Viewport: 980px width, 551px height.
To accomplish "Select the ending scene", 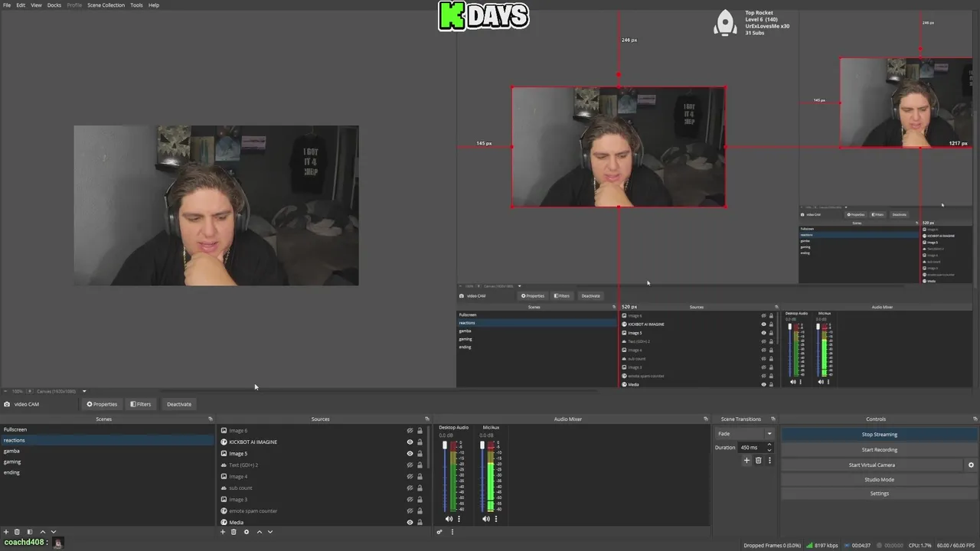I will coord(107,472).
